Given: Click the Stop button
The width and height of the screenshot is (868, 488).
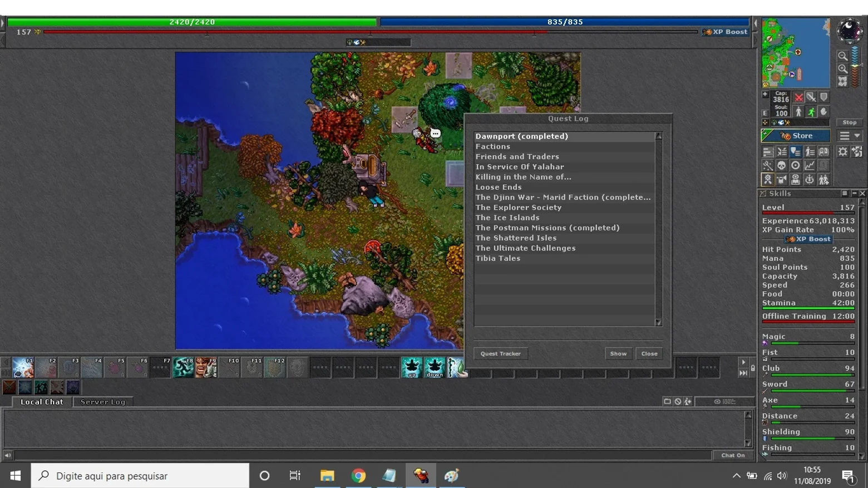Looking at the screenshot, I should (850, 122).
